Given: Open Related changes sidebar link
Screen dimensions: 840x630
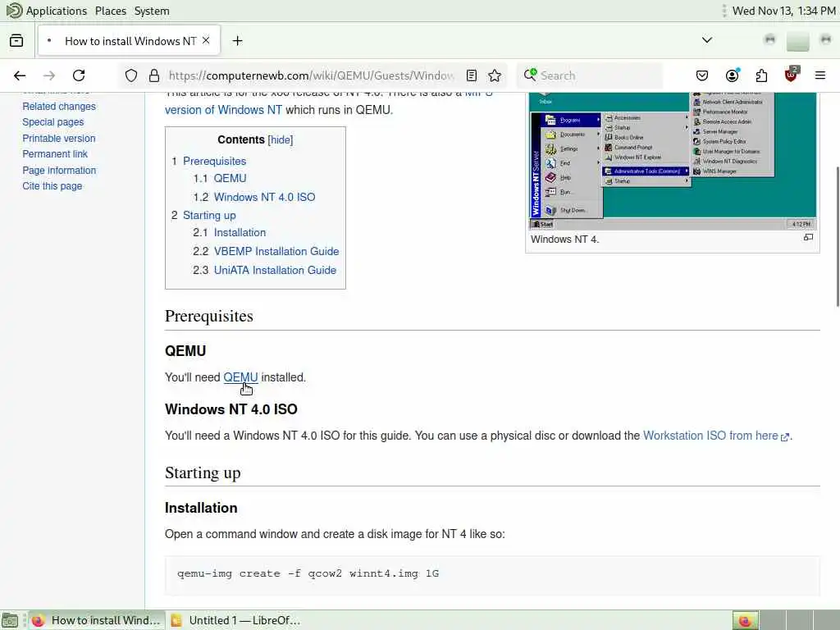Looking at the screenshot, I should click(59, 106).
